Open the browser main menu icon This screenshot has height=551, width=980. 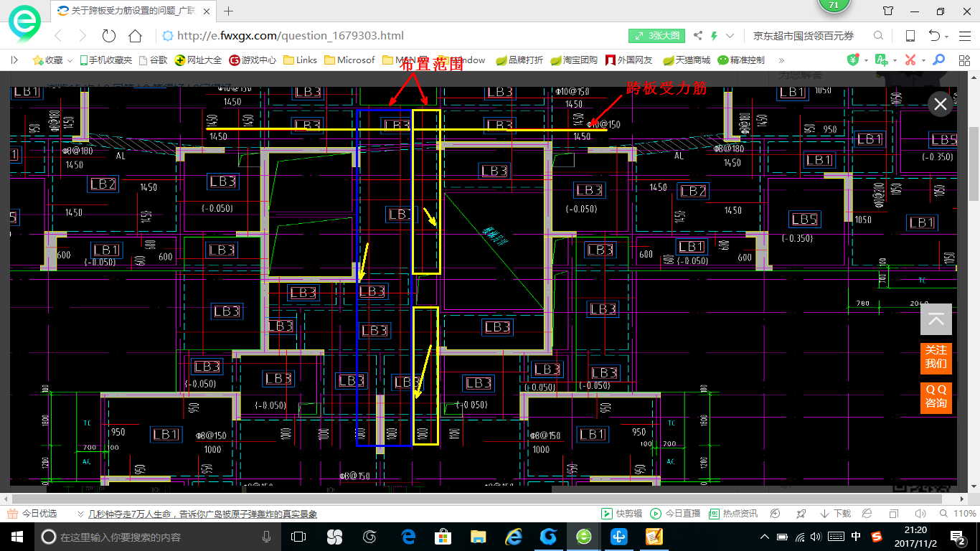(x=965, y=36)
